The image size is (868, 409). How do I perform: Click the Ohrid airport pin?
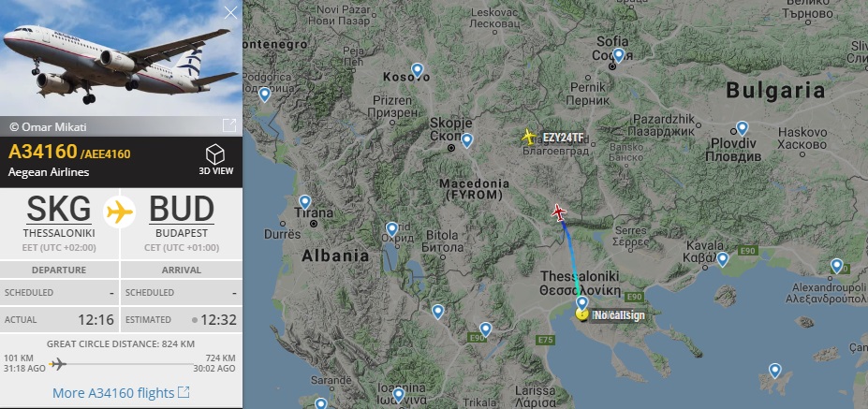[392, 228]
